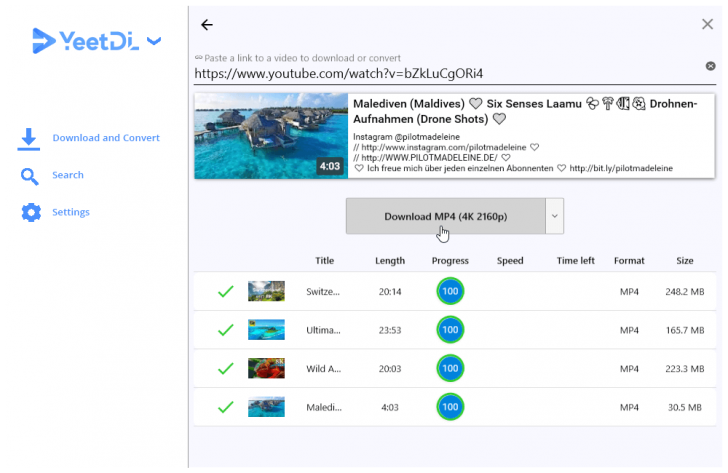This screenshot has width=728, height=473.
Task: Click MP4 format in the Switze... row
Action: tap(629, 292)
